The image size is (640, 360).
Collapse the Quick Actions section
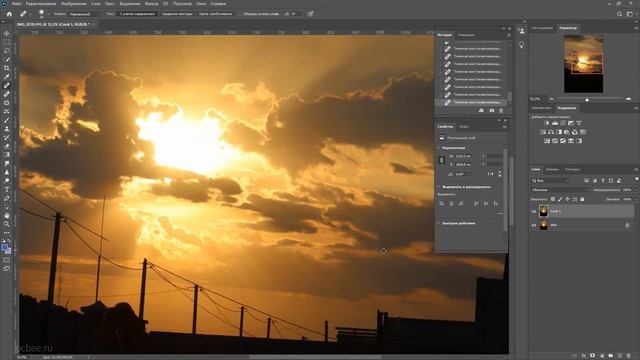click(x=439, y=223)
